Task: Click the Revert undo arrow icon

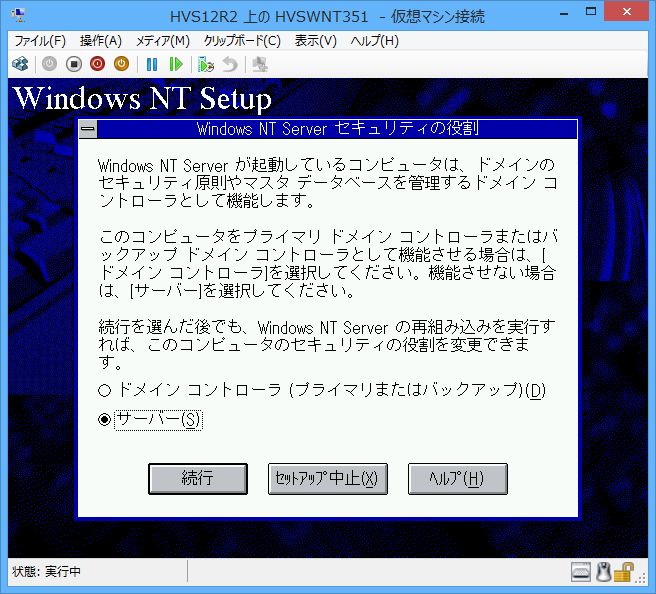Action: pyautogui.click(x=230, y=64)
